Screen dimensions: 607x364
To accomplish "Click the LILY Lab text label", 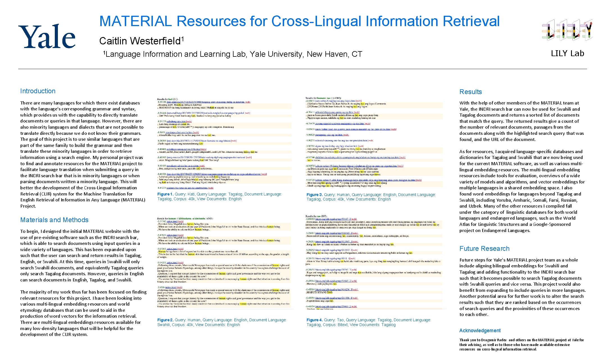I will pyautogui.click(x=567, y=53).
